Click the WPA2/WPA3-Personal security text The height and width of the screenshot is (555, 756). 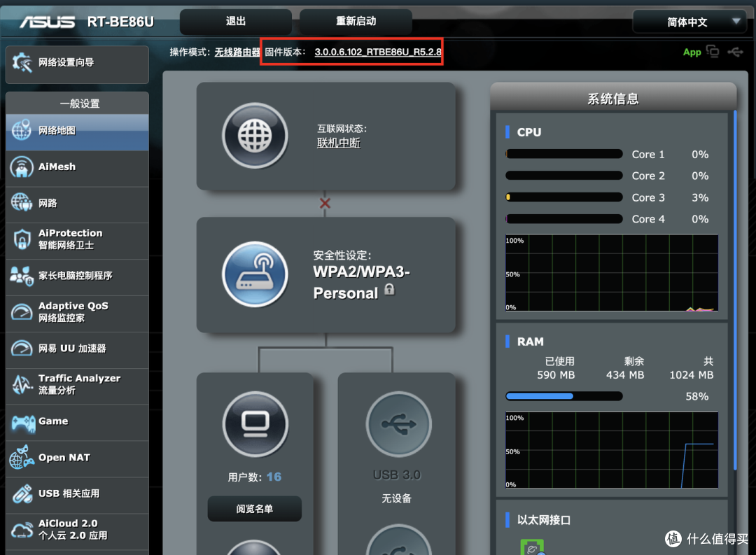coord(362,282)
